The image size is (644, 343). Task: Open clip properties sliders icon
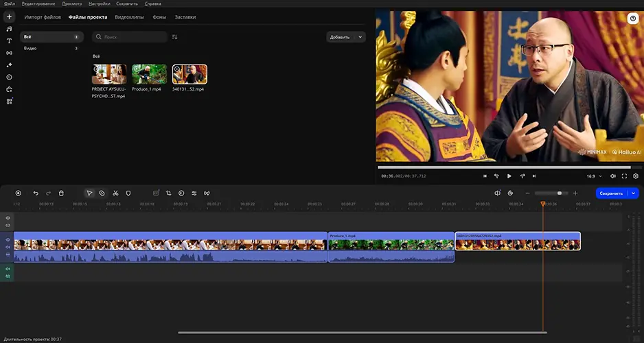click(194, 193)
